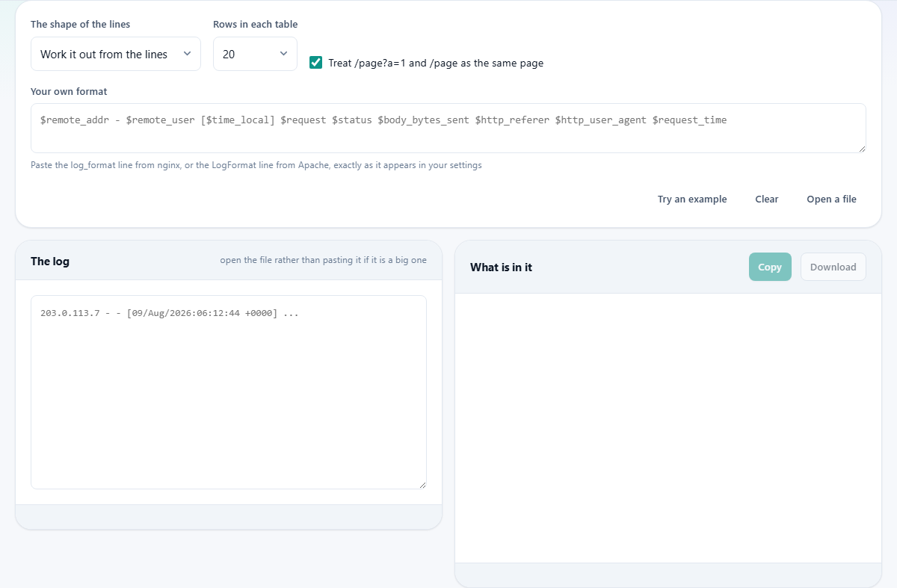Open the 'Rows in each table' dropdown showing 20
Screen dimensions: 897x588
click(255, 54)
